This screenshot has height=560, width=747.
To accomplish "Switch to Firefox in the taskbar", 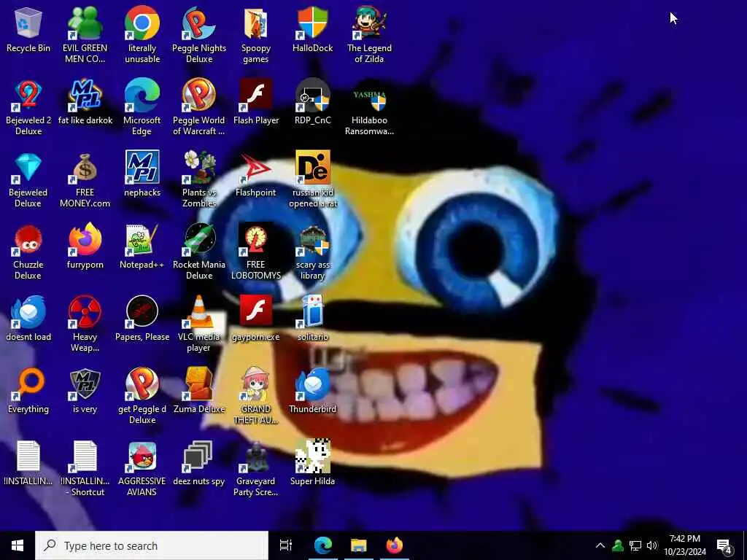I will tap(395, 545).
